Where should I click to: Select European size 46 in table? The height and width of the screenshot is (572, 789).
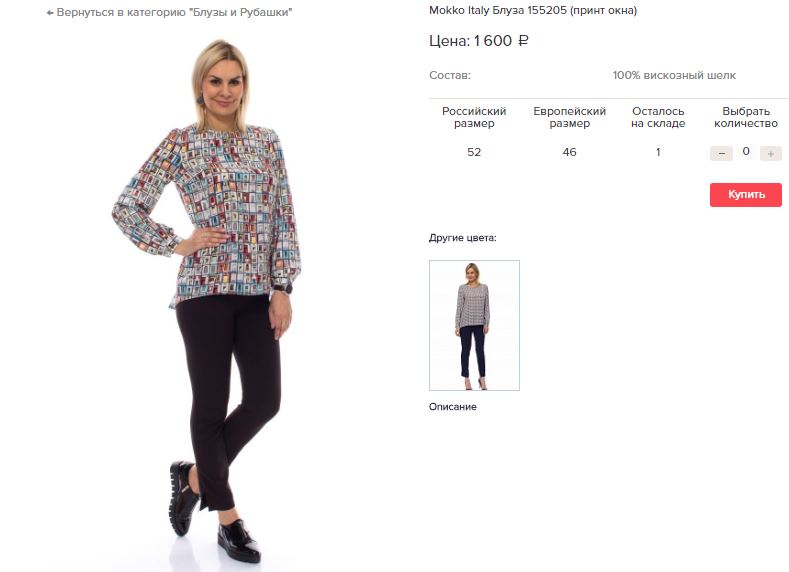tap(569, 152)
